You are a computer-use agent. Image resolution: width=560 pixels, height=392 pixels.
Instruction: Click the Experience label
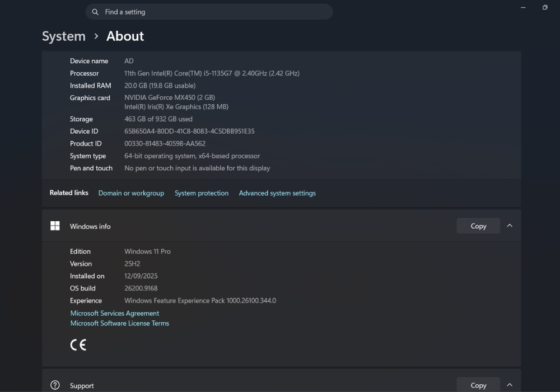[86, 301]
